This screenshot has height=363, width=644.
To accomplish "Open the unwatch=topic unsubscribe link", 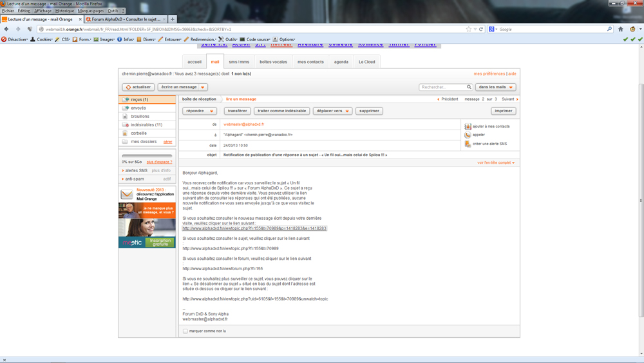I will point(255,299).
